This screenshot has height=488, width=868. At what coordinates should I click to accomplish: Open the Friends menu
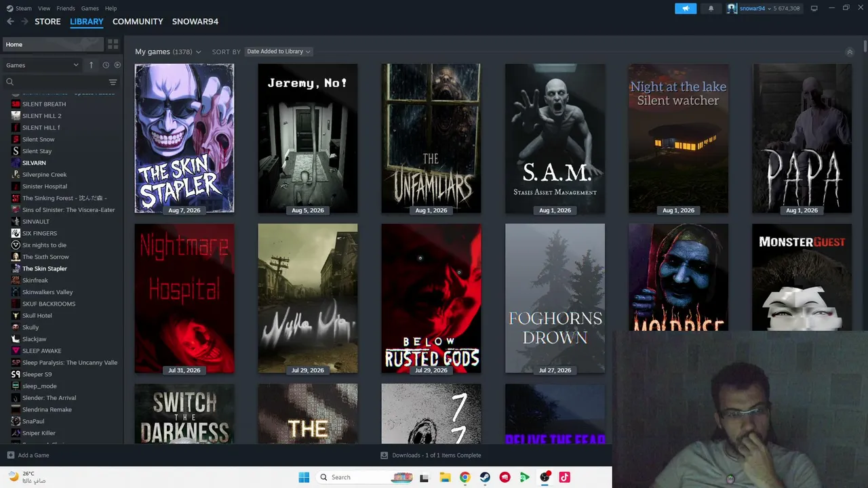(x=66, y=8)
